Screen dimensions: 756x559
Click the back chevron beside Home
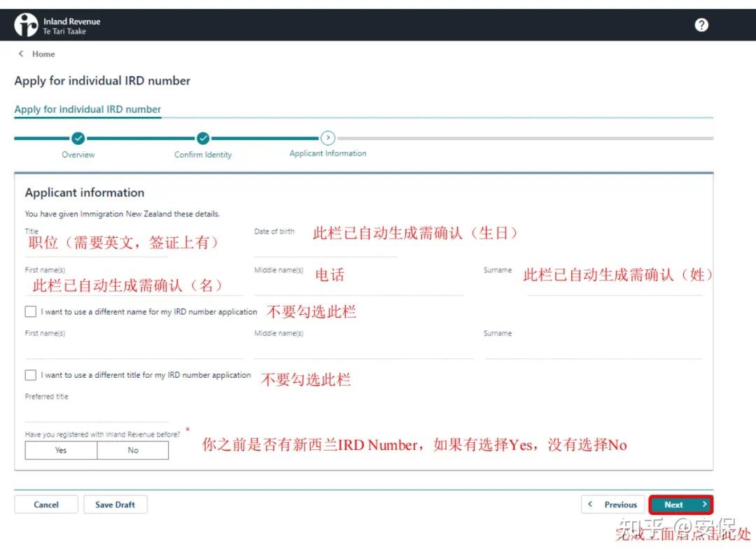pyautogui.click(x=20, y=54)
